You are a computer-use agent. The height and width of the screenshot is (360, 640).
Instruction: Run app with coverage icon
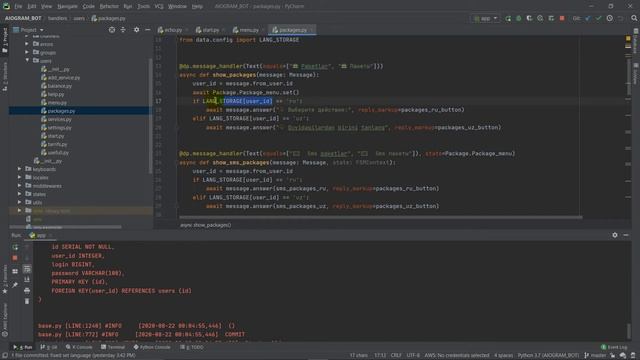(529, 18)
